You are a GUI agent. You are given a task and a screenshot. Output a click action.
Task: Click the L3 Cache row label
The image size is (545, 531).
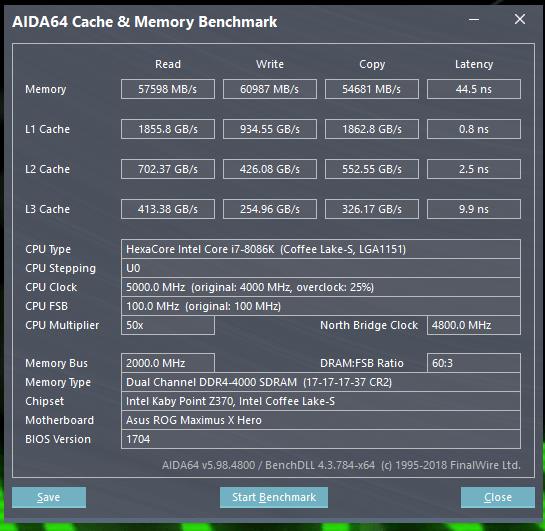[47, 209]
